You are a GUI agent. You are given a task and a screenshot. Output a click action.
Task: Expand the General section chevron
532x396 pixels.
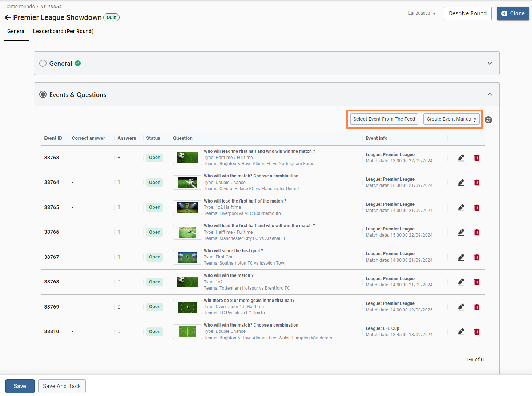[x=489, y=63]
